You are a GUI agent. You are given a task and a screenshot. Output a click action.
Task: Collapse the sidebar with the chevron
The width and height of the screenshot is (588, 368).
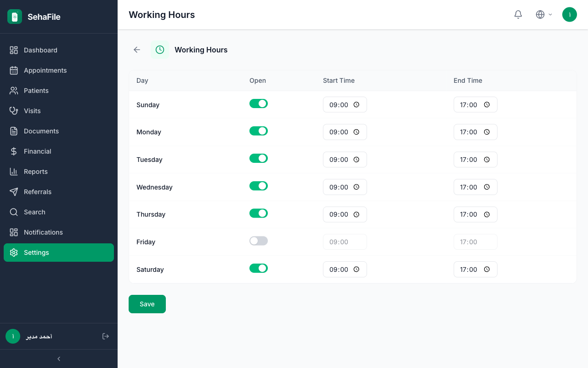click(59, 359)
